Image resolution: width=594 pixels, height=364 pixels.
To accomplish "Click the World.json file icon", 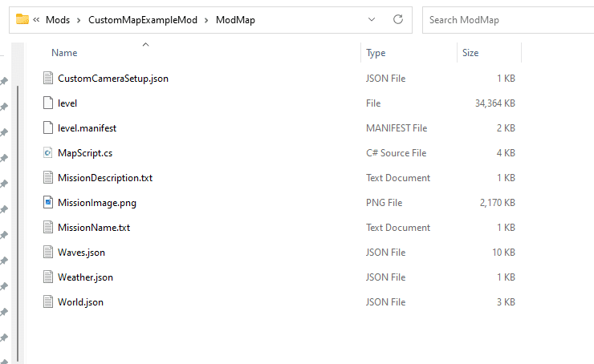I will [48, 302].
